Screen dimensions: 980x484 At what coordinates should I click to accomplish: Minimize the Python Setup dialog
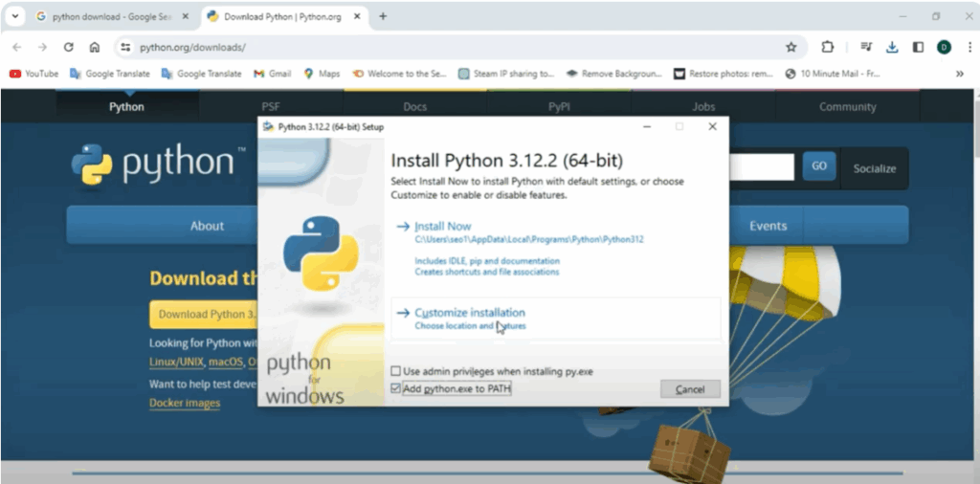coord(647,127)
